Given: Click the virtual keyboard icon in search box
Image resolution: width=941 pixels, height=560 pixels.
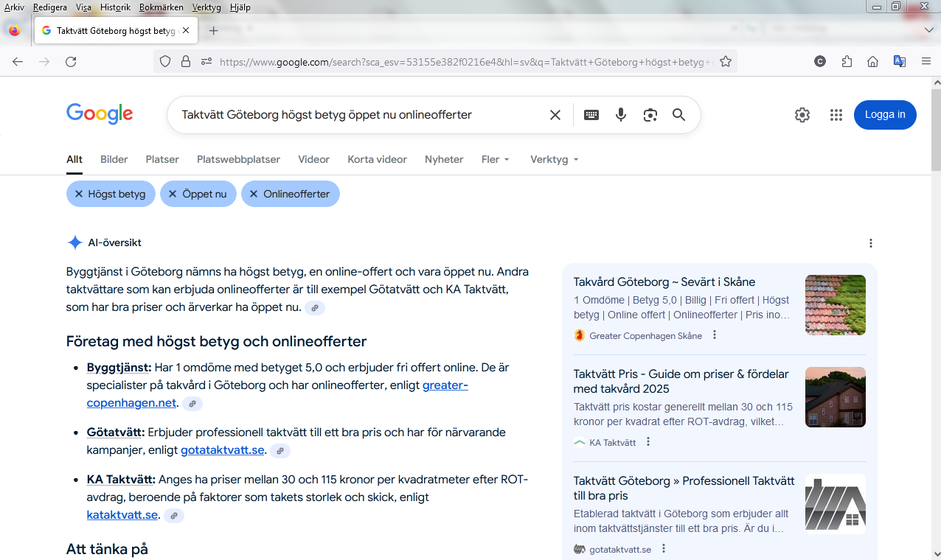Looking at the screenshot, I should 591,115.
